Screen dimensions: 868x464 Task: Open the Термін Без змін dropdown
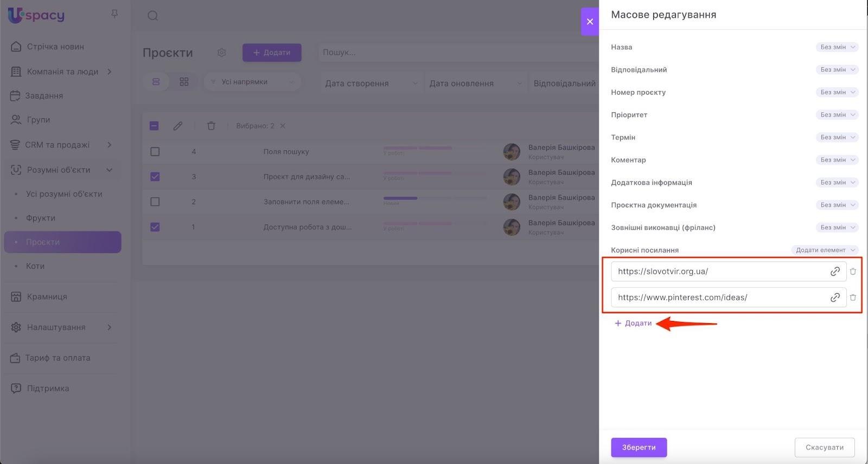point(837,137)
